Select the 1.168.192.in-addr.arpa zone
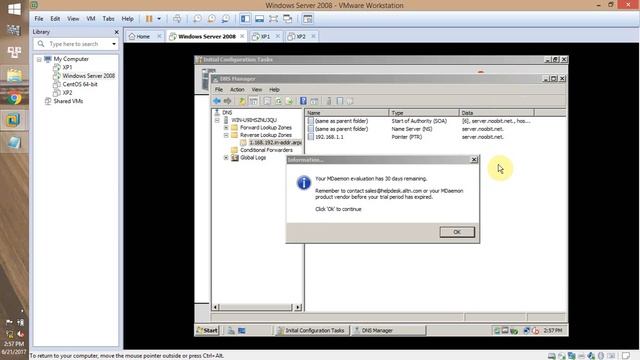The height and width of the screenshot is (360, 640). [275, 142]
